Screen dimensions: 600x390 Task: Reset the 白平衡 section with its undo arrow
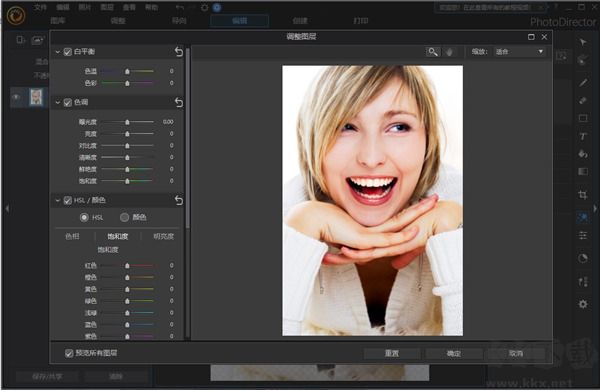click(x=179, y=52)
